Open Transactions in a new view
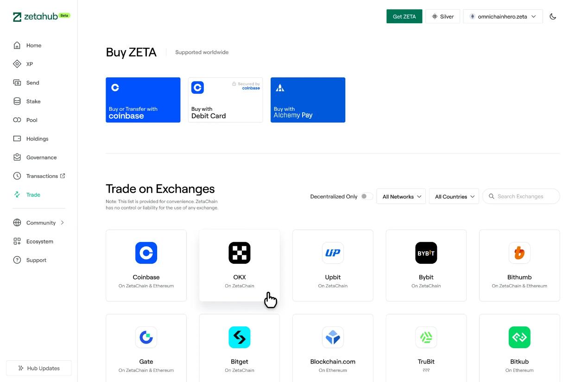This screenshot has height=382, width=588. pyautogui.click(x=43, y=176)
